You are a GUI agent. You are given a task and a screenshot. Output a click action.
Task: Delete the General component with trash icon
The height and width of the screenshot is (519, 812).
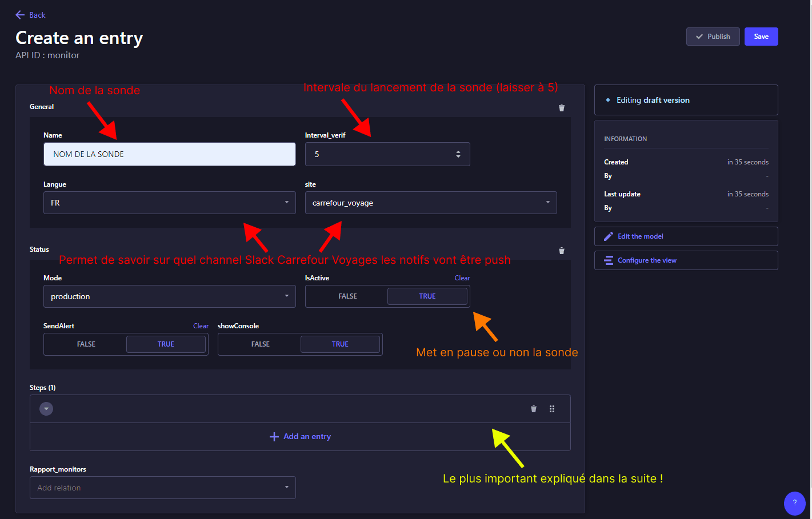click(561, 108)
